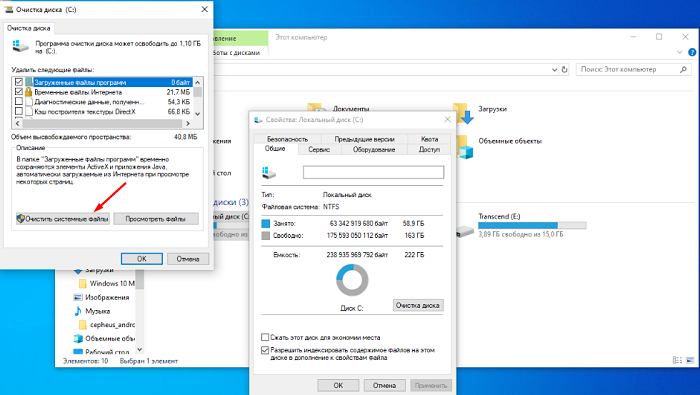Viewport: 700px width, 395px height.
Task: Switch to "Квота" tab
Action: 429,139
